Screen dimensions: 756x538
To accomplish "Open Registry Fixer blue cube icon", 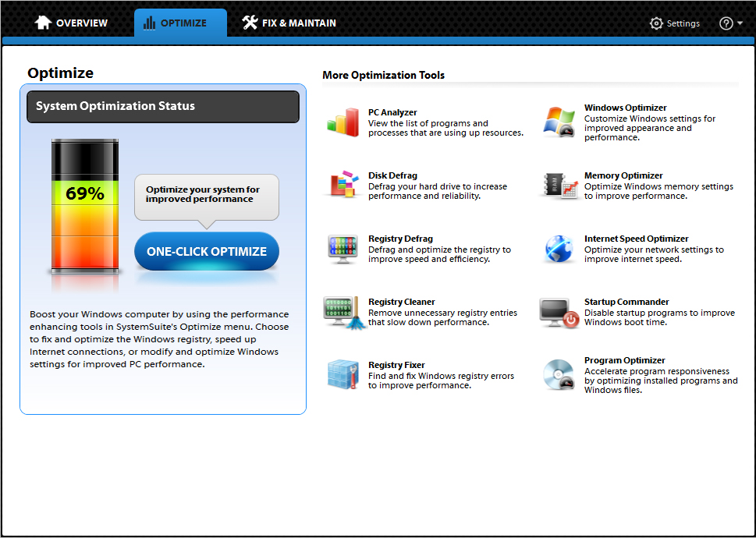I will (342, 375).
